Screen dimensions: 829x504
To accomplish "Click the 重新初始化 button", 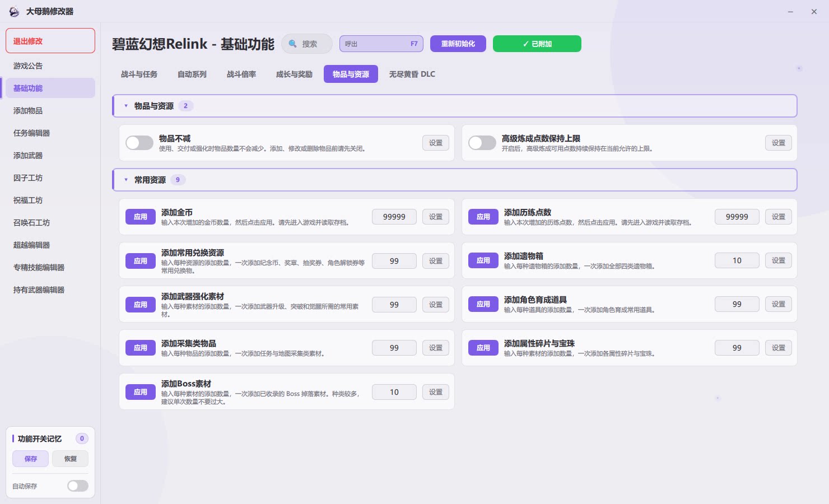I will (x=458, y=44).
